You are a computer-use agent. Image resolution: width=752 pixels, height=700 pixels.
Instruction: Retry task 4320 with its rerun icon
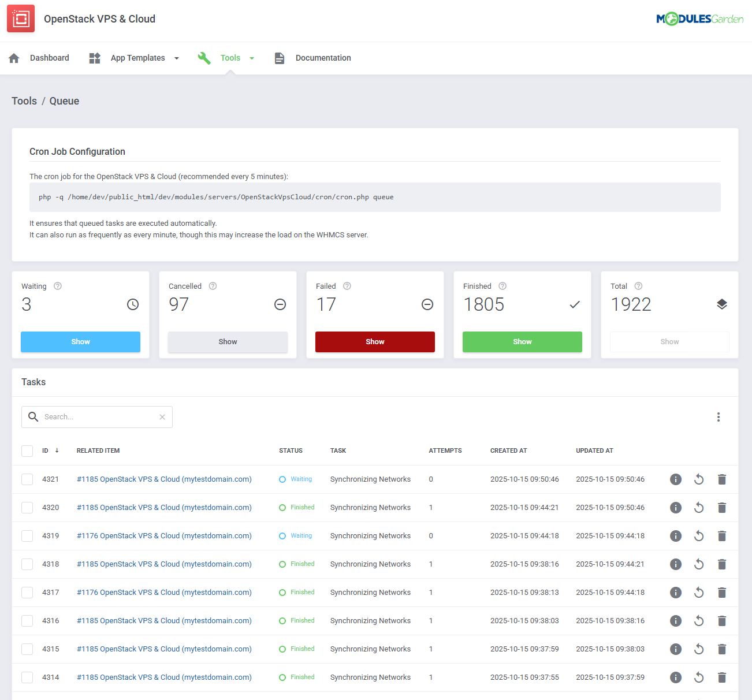698,508
